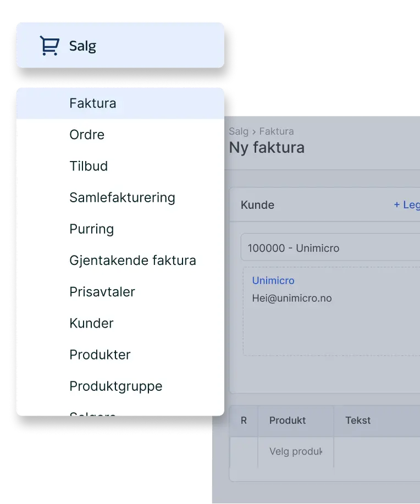Select Faktura in the Salg menu
Viewport: 420px width, 504px height.
click(92, 103)
